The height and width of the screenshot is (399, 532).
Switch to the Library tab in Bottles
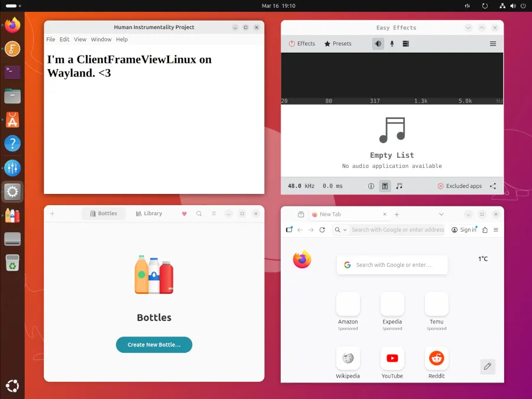coord(149,213)
